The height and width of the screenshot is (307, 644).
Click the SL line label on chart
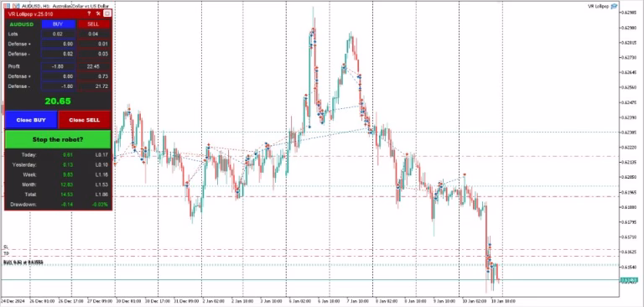coord(6,247)
